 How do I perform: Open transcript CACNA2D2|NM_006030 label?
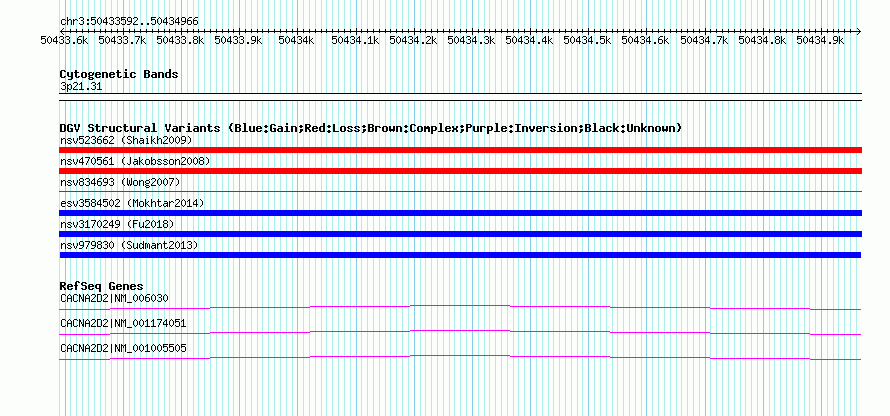pos(114,298)
